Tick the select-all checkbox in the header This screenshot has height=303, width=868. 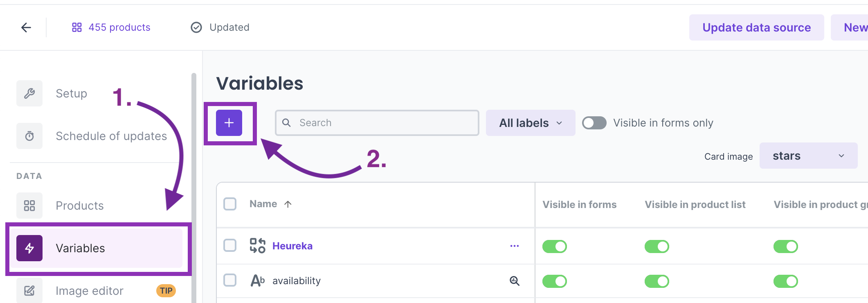click(230, 204)
